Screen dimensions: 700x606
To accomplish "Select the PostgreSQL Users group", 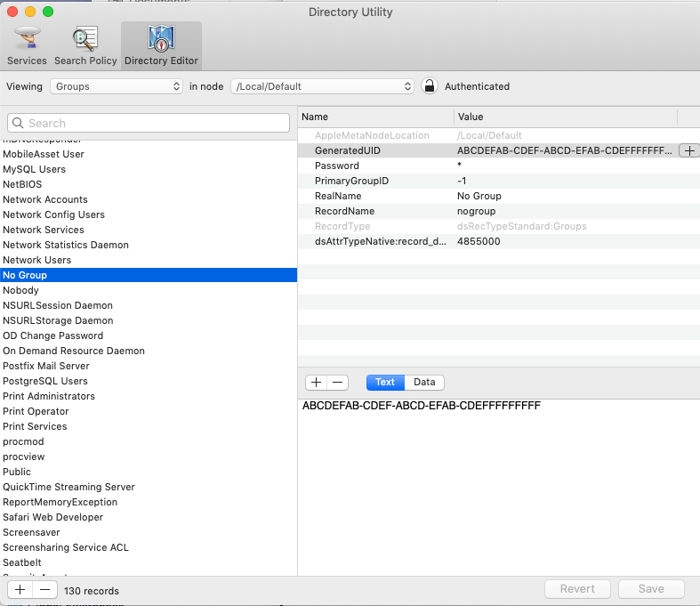I will tap(149, 382).
